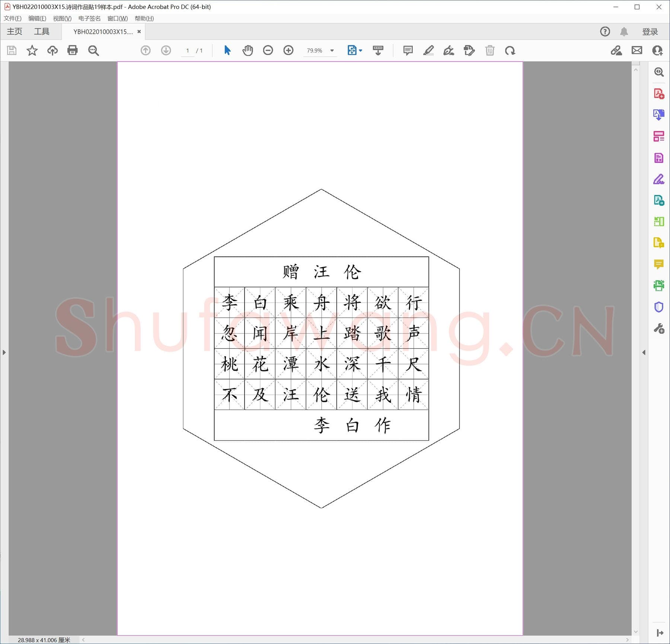Click the Save file icon
The image size is (670, 644).
point(12,50)
